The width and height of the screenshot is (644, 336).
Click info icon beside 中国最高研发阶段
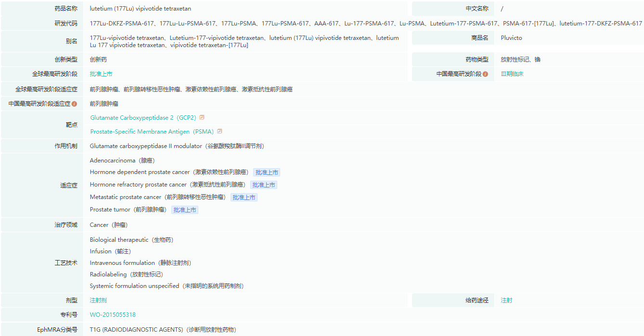pyautogui.click(x=485, y=75)
